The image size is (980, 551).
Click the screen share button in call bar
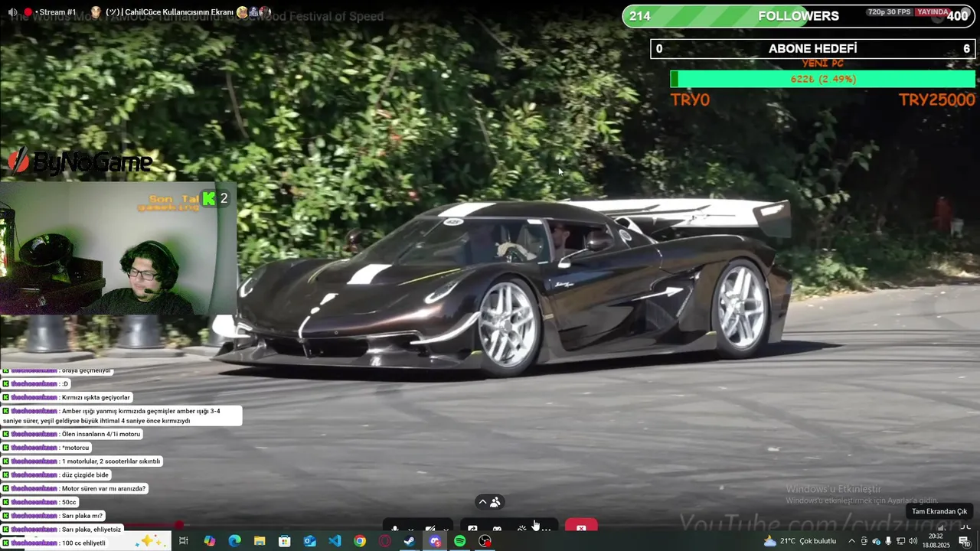point(472,529)
